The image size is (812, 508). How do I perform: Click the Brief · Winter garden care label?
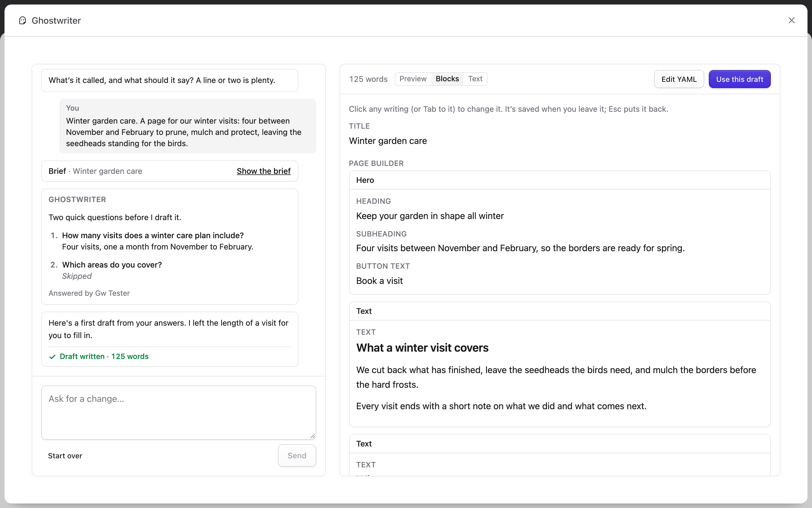coord(95,171)
